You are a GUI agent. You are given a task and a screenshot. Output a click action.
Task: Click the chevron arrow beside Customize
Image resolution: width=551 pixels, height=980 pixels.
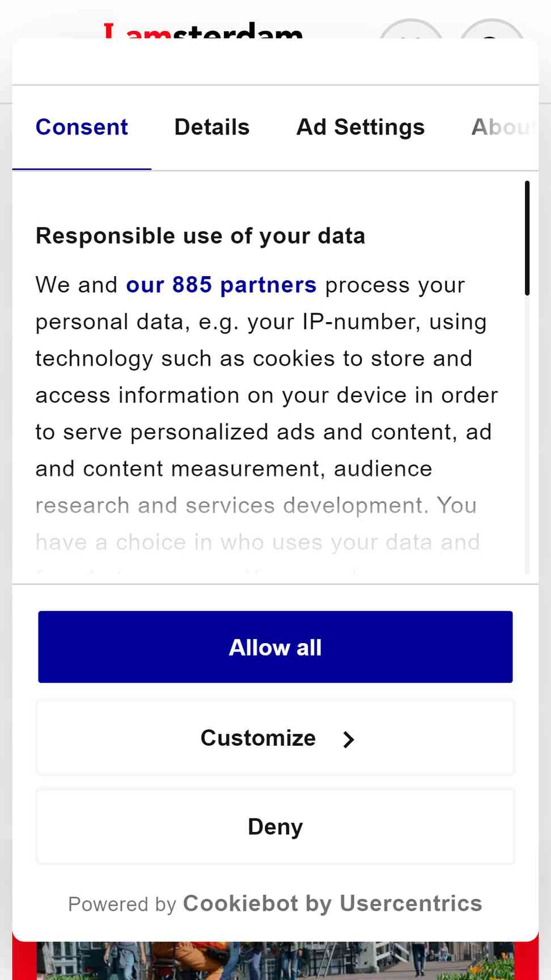pos(349,739)
